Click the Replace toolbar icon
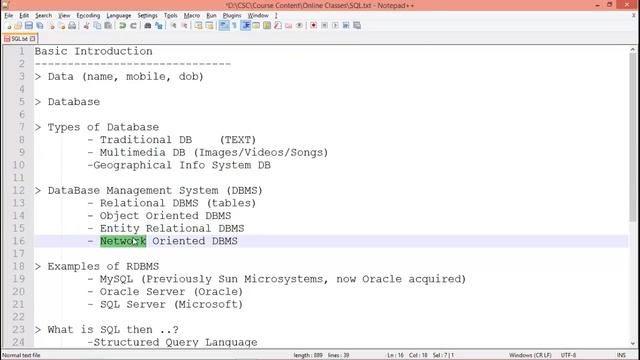This screenshot has width=640, height=360. point(159,25)
